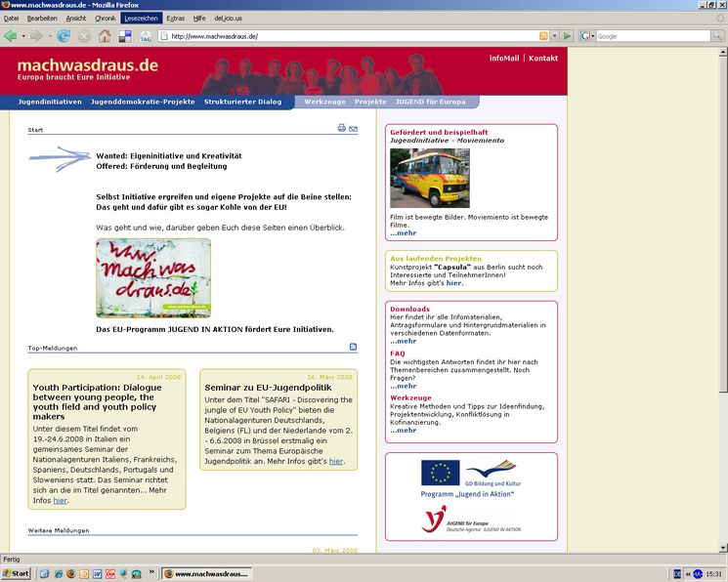Open the Google search engine selector dropdown

[587, 36]
